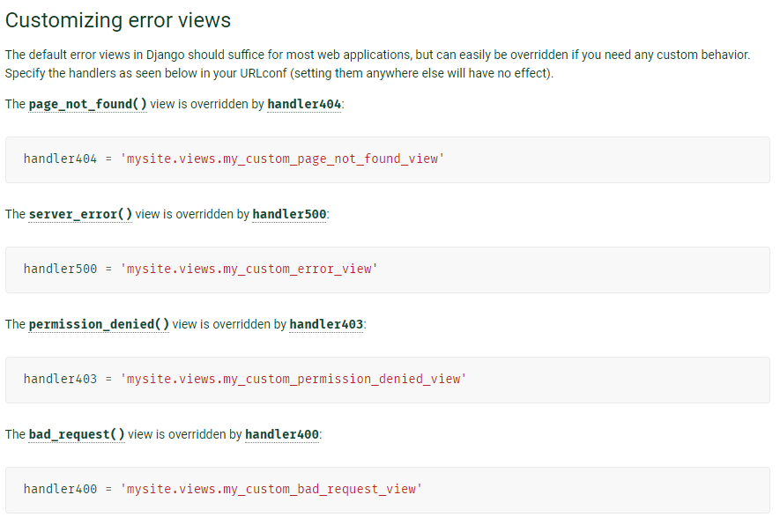Follow the bold handler403 reference link
Viewport: 780px width, 532px height.
point(326,324)
